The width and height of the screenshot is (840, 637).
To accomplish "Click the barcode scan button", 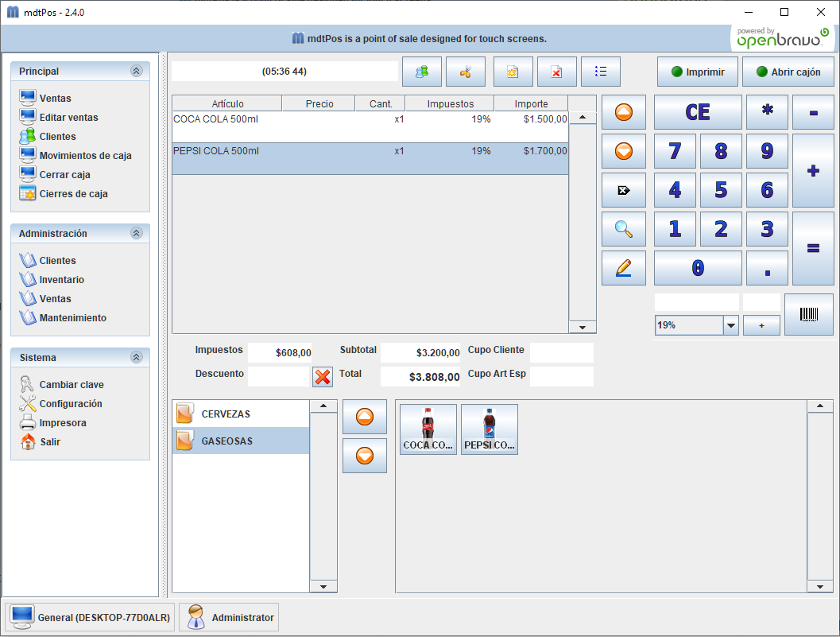I will coord(809,314).
